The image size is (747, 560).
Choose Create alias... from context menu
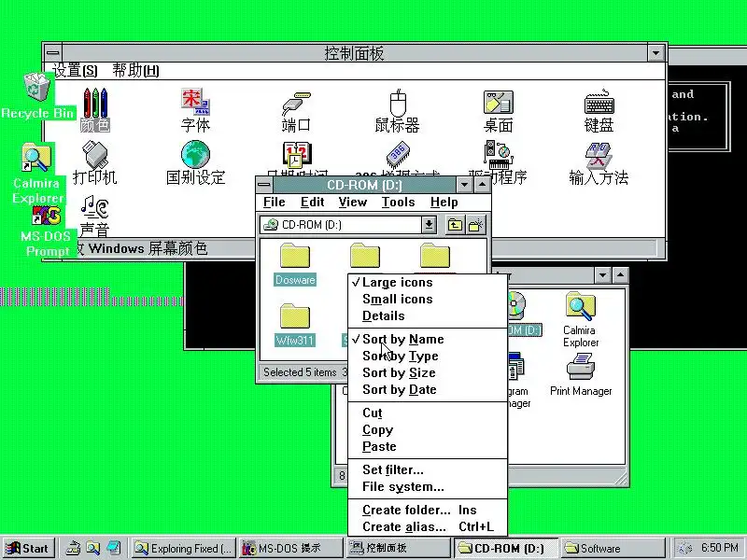[428, 526]
